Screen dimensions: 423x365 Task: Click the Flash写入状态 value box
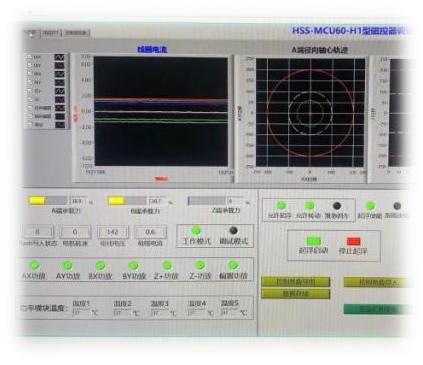(x=38, y=232)
